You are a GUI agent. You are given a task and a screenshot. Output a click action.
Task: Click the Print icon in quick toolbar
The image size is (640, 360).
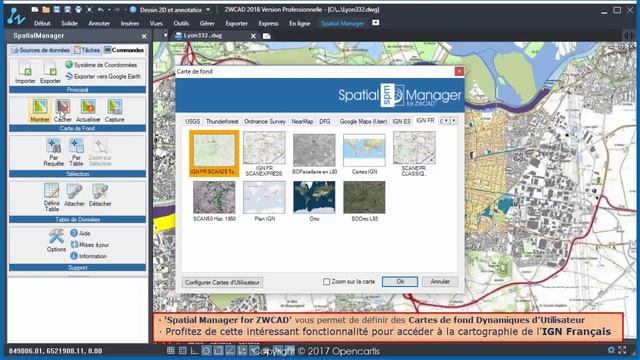[78, 9]
